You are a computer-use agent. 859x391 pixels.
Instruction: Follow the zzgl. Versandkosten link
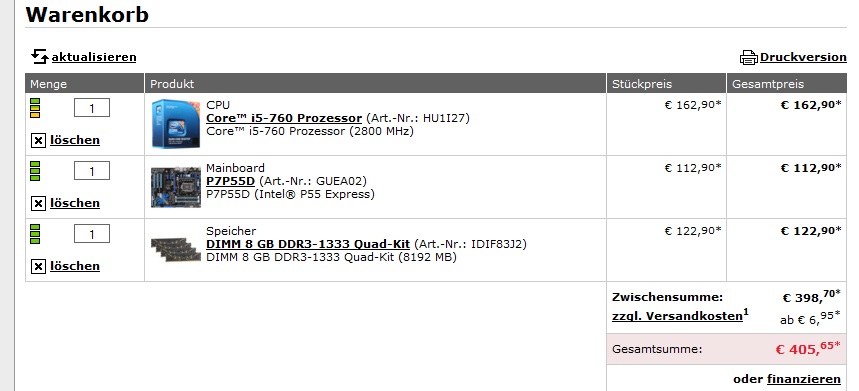[x=677, y=317]
